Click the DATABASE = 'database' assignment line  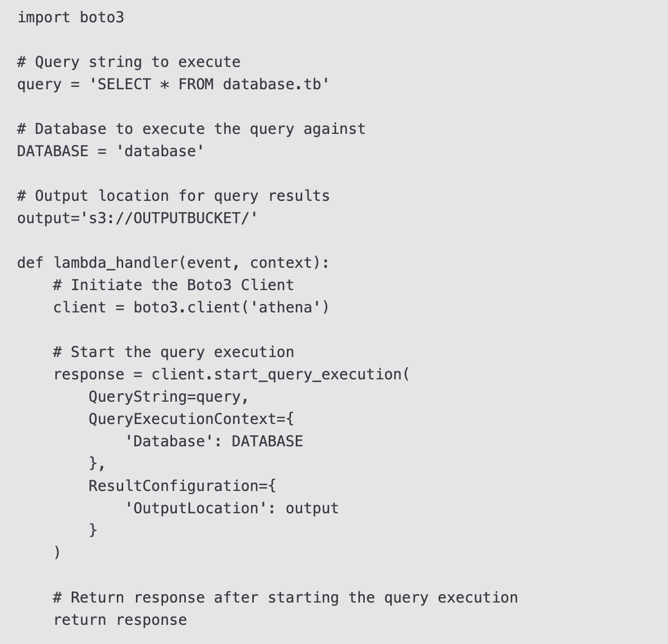pos(110,151)
